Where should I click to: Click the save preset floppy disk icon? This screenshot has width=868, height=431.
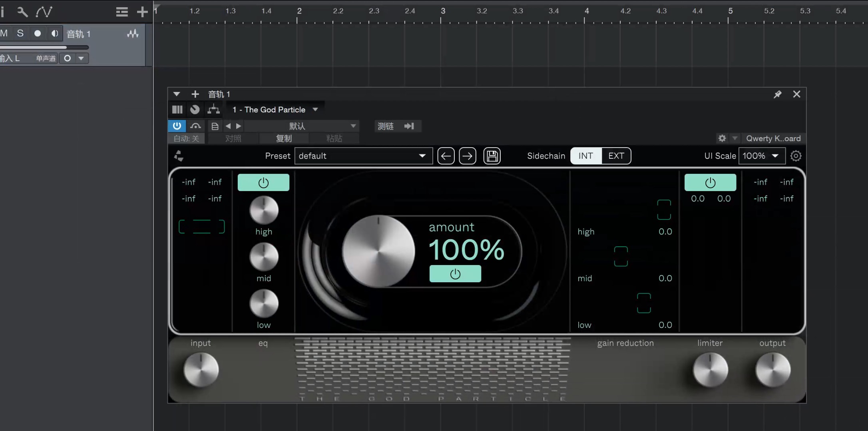492,156
